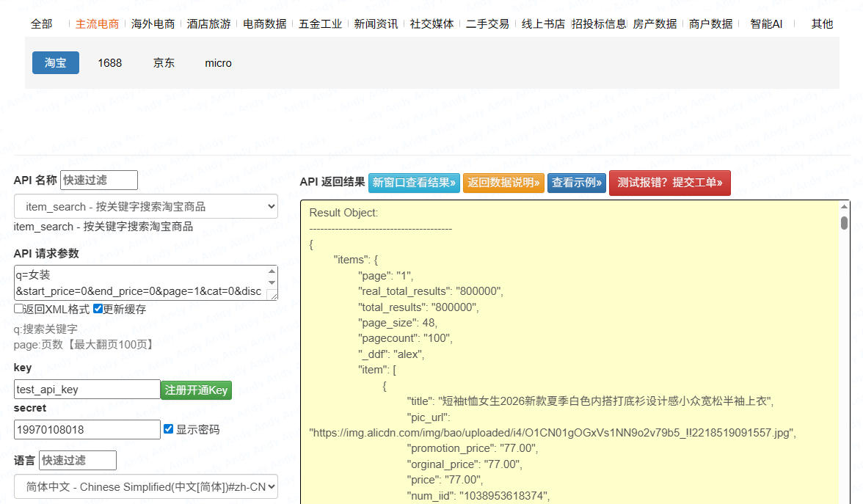Screen dimensions: 863x504
Task: Open the 招投标信息 category
Action: 599,24
